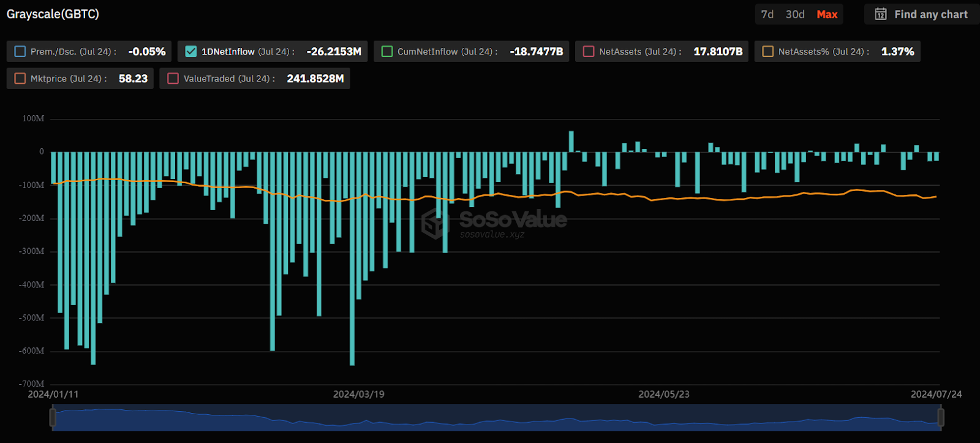Open the Find any chart button
This screenshot has width=980, height=443.
[x=922, y=14]
